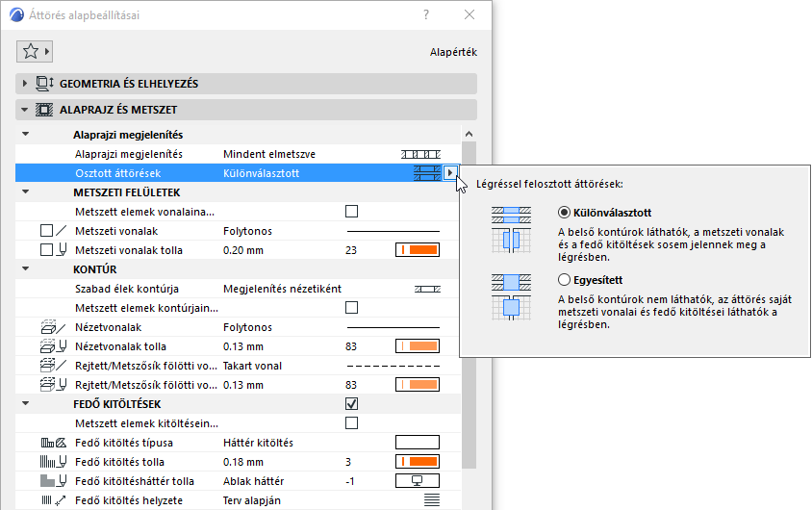Click the Alaprajz és metszet panel icon

(x=44, y=110)
